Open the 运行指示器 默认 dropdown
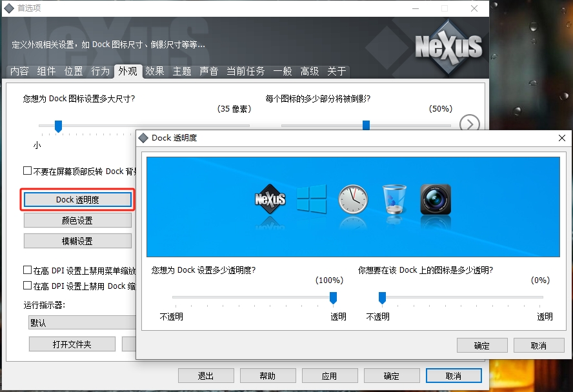 point(82,322)
